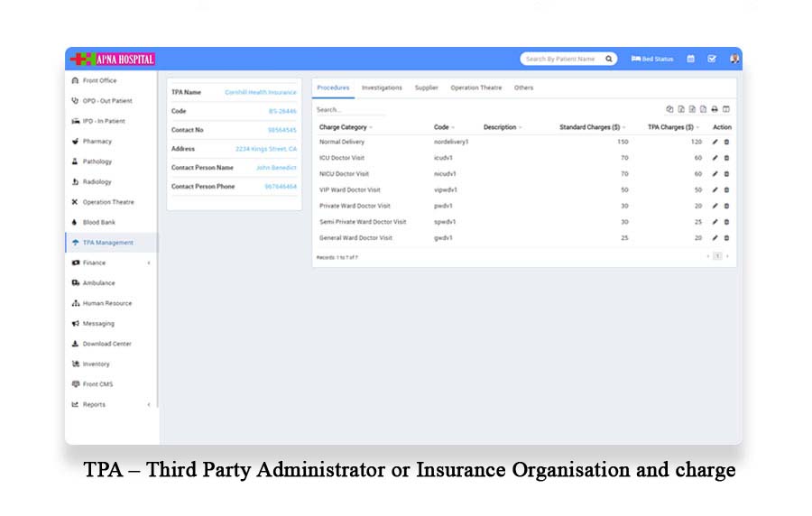Click the column visibility icon

tap(726, 109)
